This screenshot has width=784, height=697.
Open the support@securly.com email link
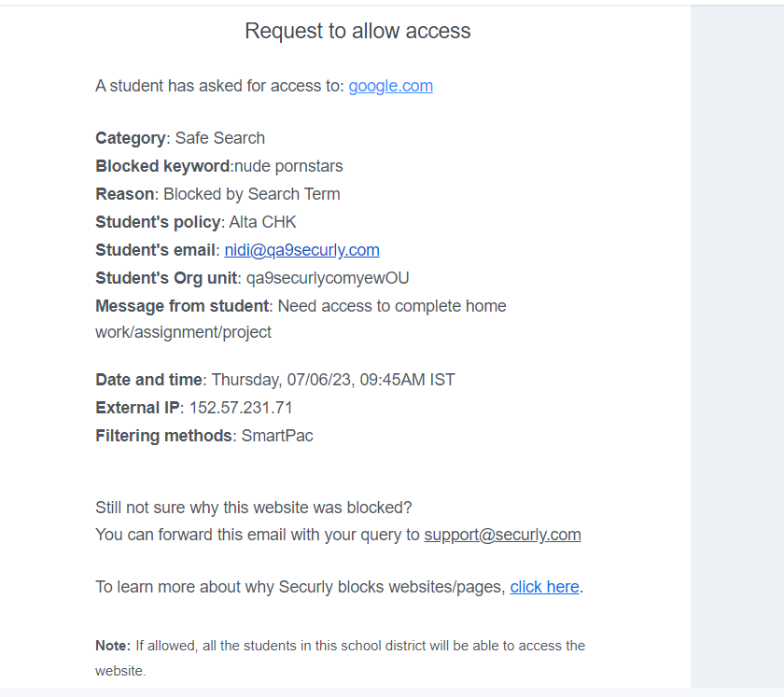502,535
